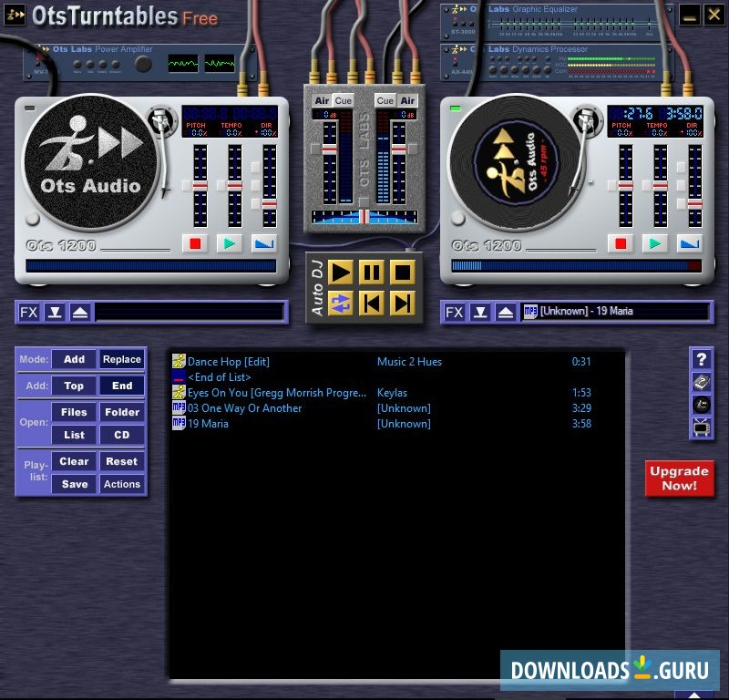Click the right deck load-down arrow icon
The width and height of the screenshot is (729, 700).
(480, 312)
